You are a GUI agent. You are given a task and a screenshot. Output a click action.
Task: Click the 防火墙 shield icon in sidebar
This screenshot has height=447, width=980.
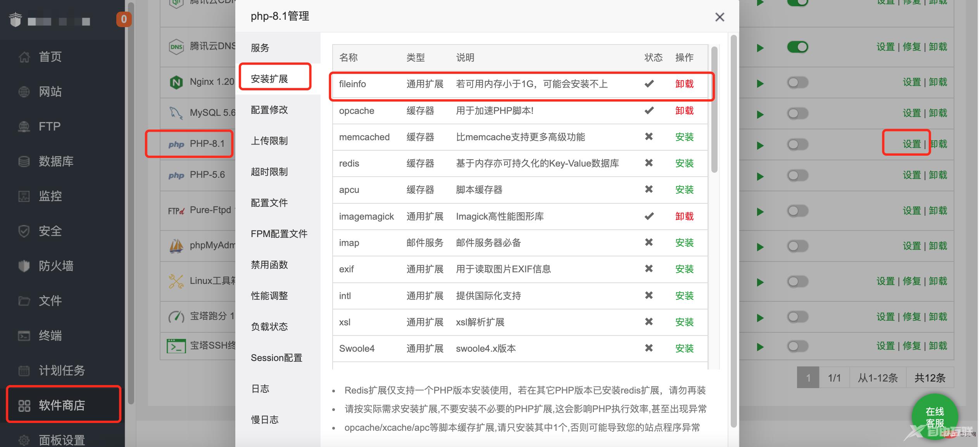[24, 266]
